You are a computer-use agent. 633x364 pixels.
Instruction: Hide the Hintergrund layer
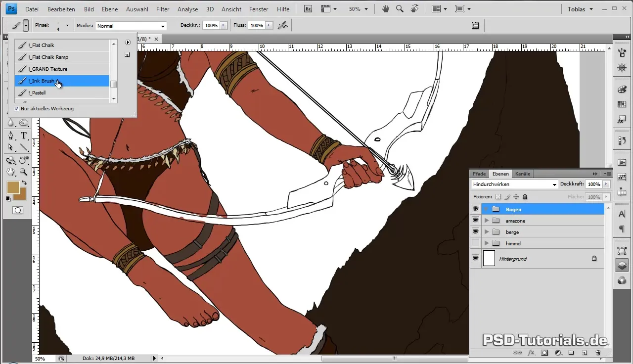475,258
